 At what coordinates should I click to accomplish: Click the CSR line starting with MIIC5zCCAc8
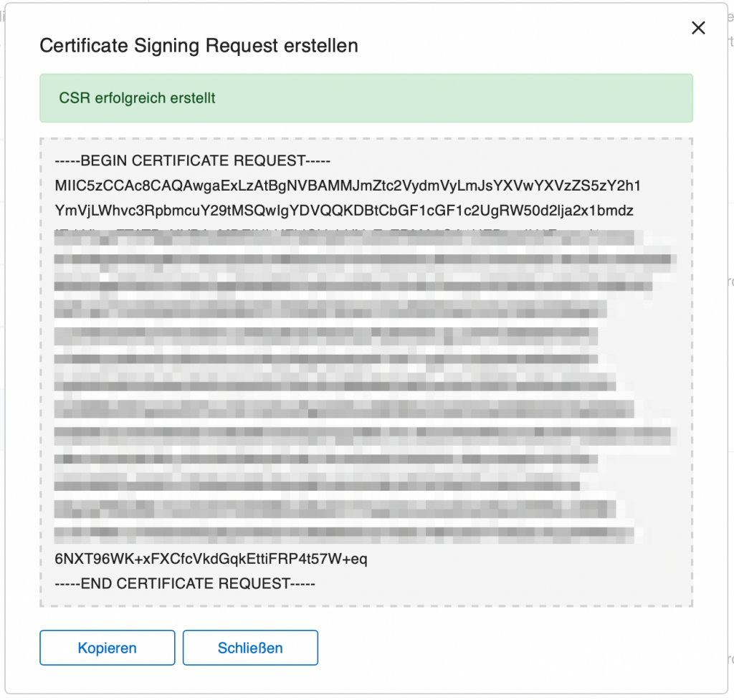(348, 186)
